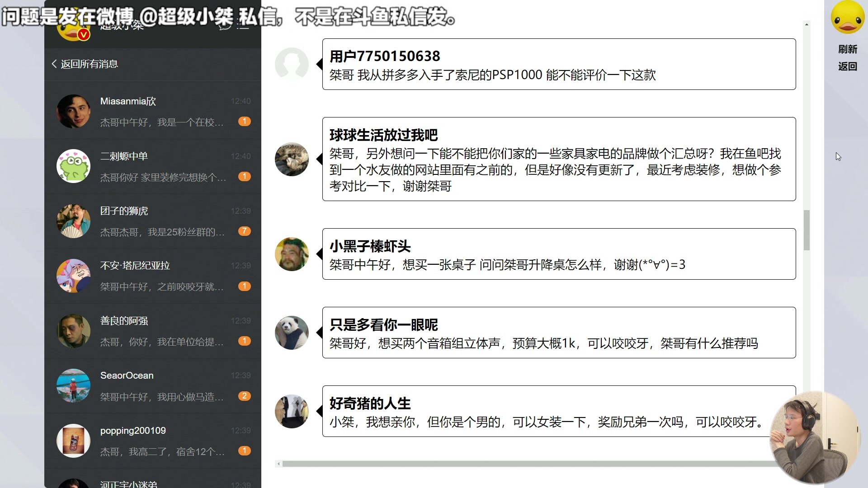The image size is (868, 488).
Task: Select the unread badge 7 for 团子的狮虎
Action: [x=244, y=231]
